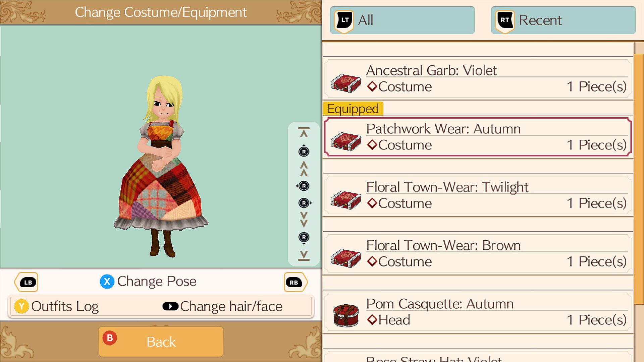Click the rotate-right R stick icon

click(x=305, y=203)
